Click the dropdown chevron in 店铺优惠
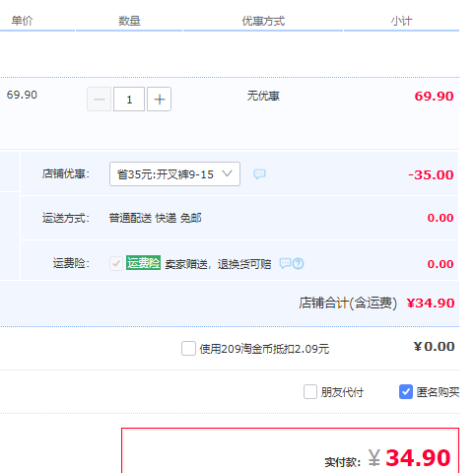 (x=227, y=173)
